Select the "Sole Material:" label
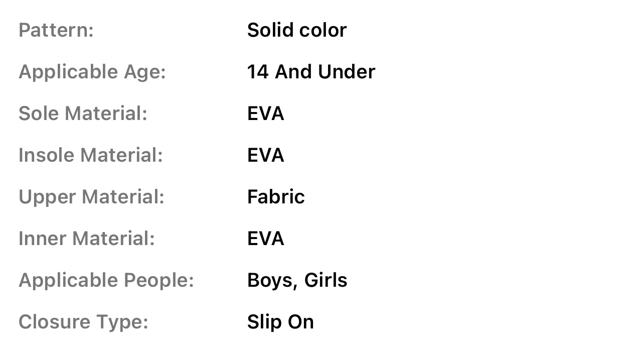 tap(83, 113)
